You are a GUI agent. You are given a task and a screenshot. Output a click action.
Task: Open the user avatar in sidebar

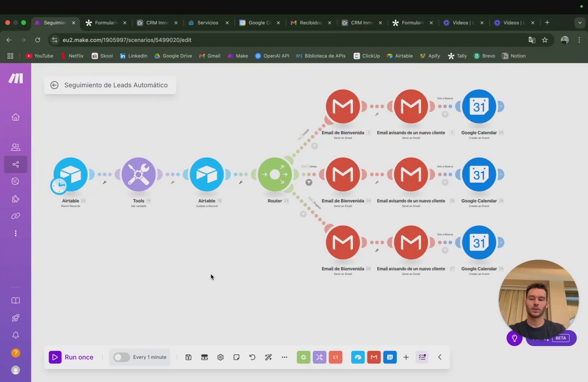tap(16, 370)
